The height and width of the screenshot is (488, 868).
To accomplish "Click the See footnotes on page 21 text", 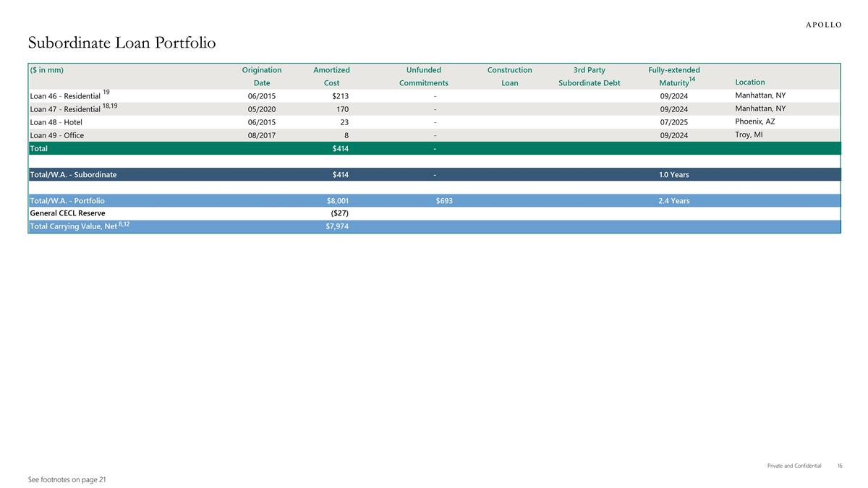I will [67, 479].
